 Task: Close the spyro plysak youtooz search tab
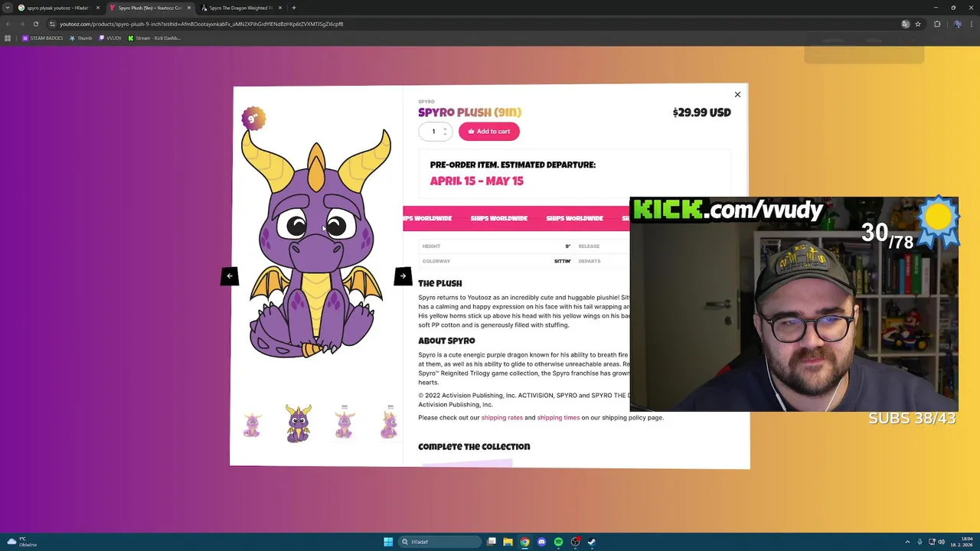tap(98, 8)
